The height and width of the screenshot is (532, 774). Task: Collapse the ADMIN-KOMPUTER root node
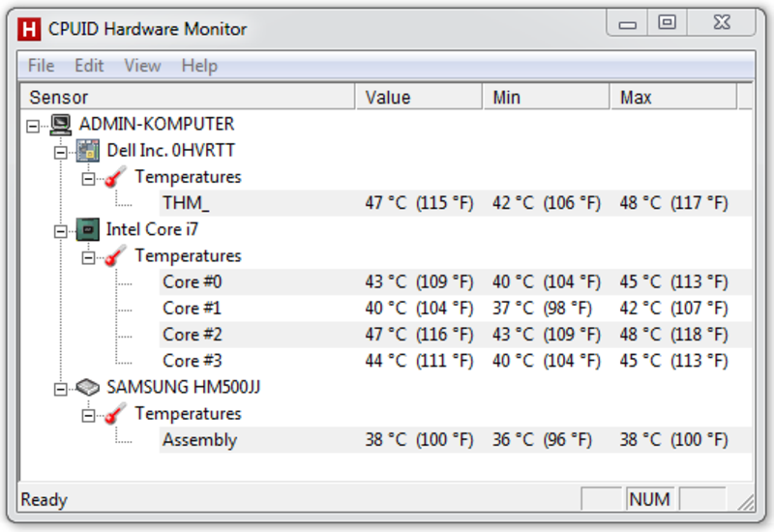(x=33, y=127)
